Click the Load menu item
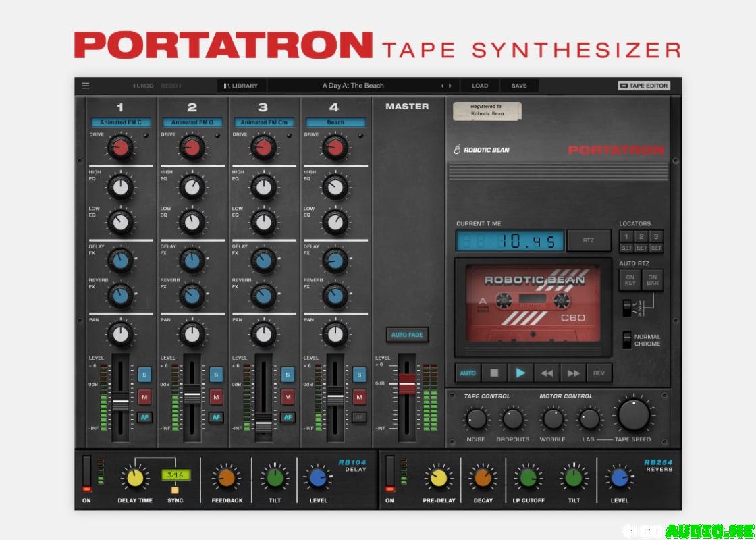 (x=480, y=86)
